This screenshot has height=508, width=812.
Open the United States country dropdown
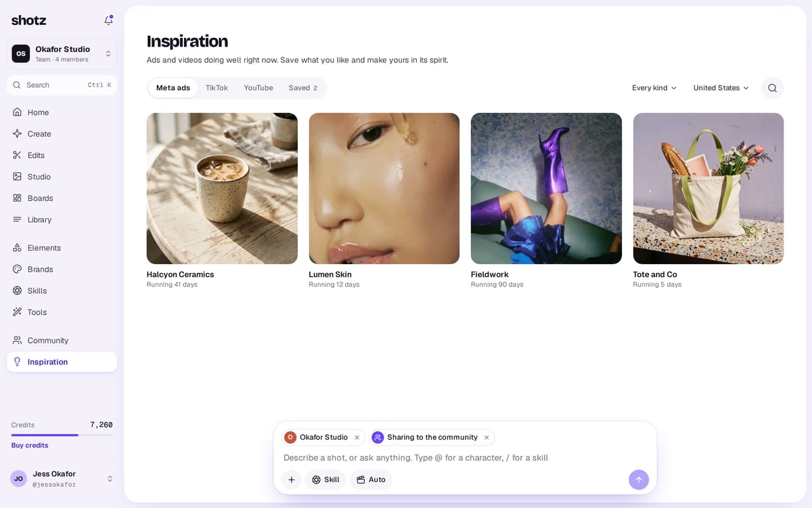pos(721,88)
